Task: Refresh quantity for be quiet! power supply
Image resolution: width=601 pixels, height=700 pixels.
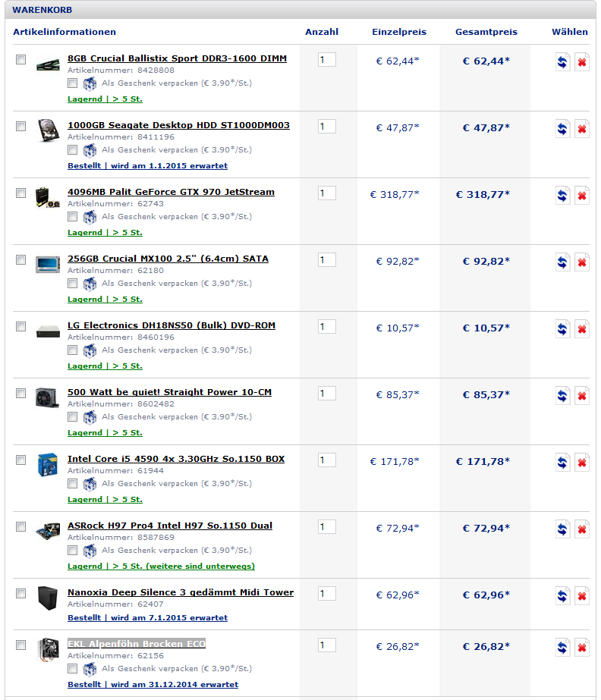Action: point(562,396)
